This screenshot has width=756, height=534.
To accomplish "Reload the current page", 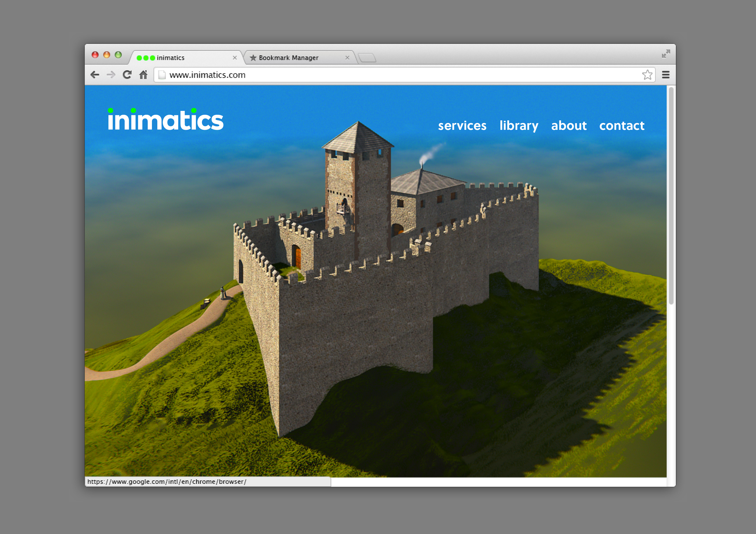I will point(127,75).
